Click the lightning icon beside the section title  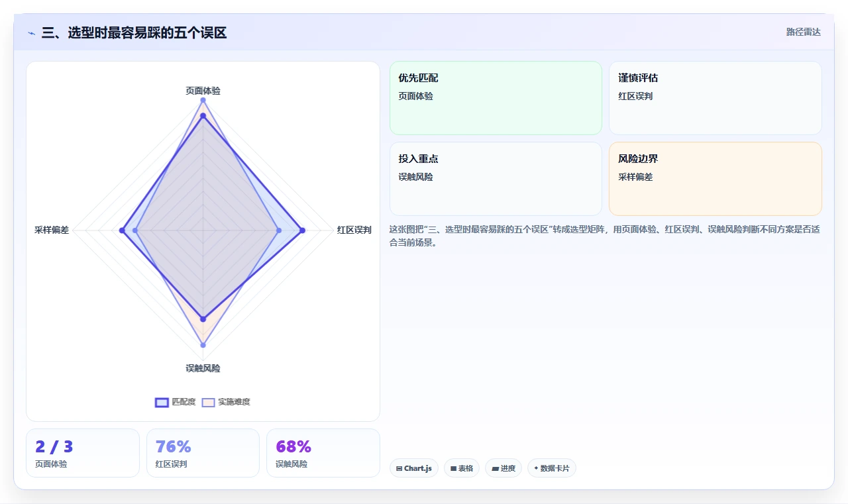tap(31, 33)
